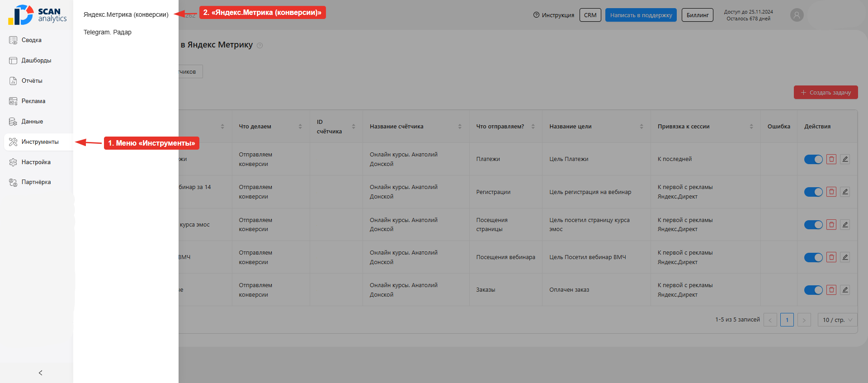
Task: Select Яндекс.Метрика (конверсии) in the submenu
Action: pos(126,14)
